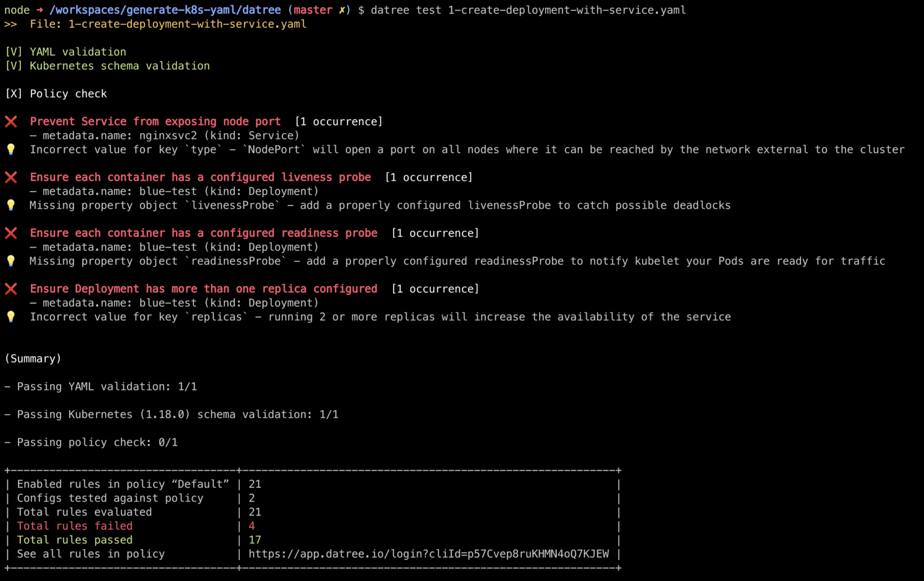Click the red 'Total rules failed' cell
The image size is (924, 581).
[x=75, y=526]
